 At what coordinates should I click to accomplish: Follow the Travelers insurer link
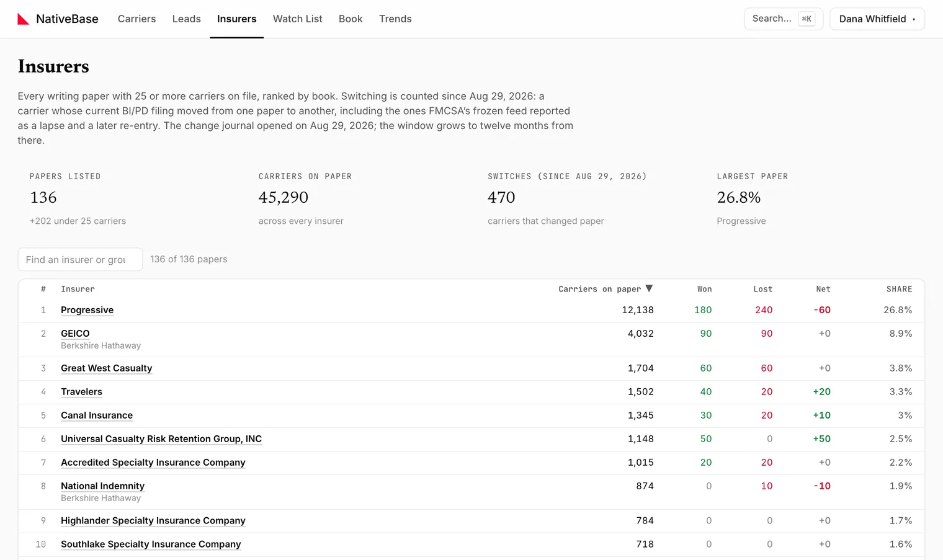tap(81, 392)
